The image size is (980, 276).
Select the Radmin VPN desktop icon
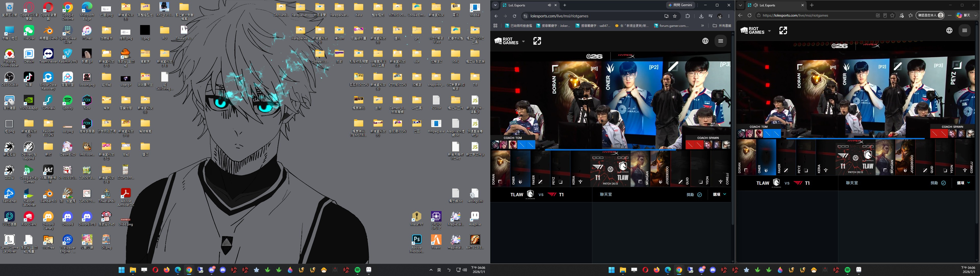coord(68,56)
